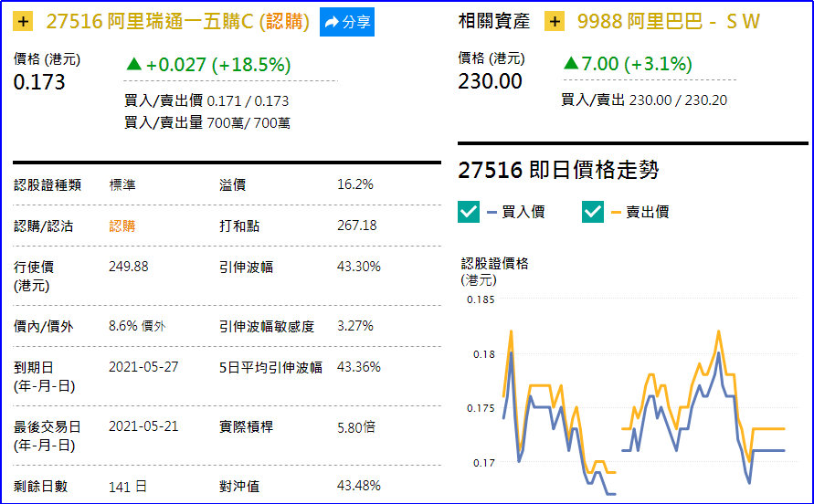
Task: Select the 打和點 value 267.18
Action: pos(356,226)
